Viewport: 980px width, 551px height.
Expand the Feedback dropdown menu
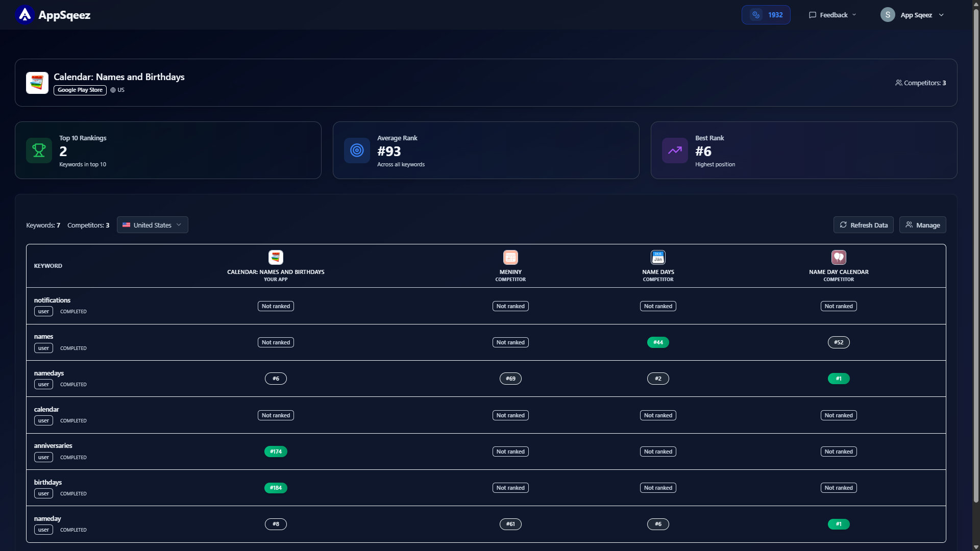832,15
